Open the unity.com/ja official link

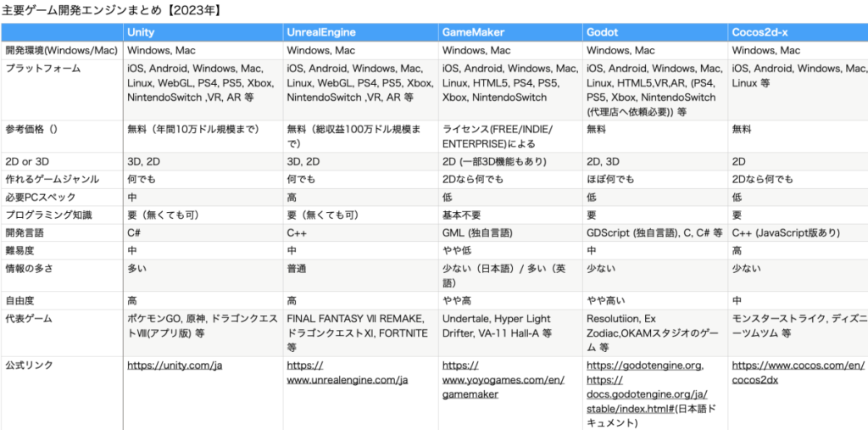coord(175,366)
